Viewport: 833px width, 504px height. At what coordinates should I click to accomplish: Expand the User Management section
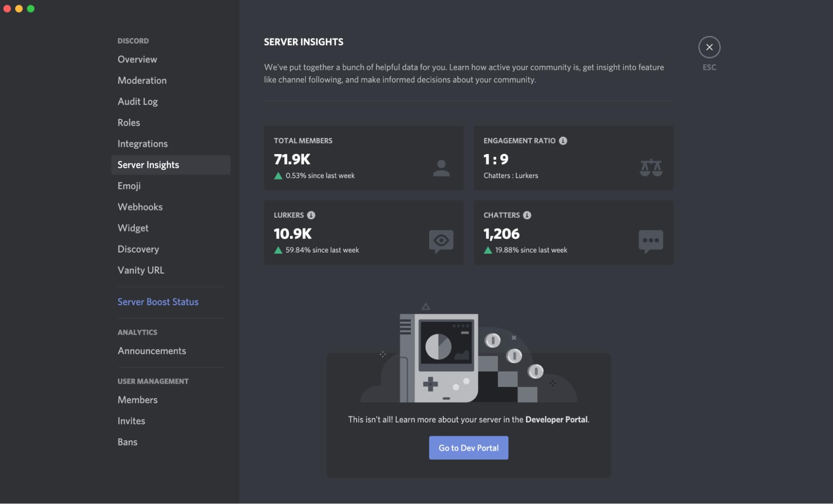pos(153,381)
